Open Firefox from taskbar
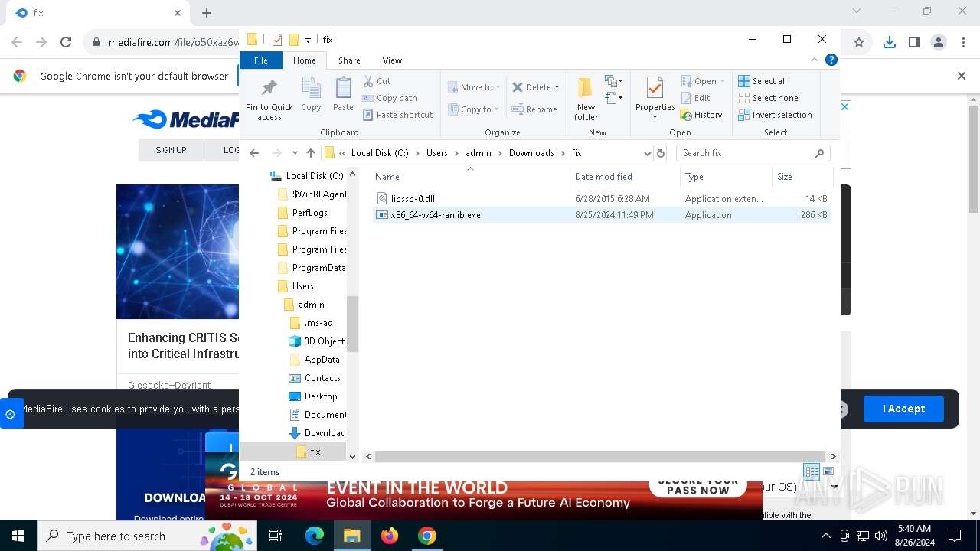This screenshot has width=980, height=551. (390, 536)
